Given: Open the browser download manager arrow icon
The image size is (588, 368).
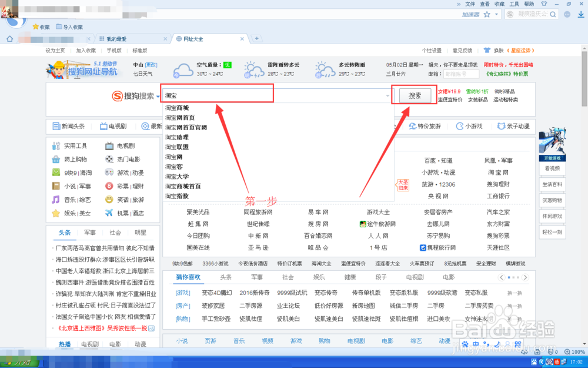Looking at the screenshot, I should coord(582,15).
